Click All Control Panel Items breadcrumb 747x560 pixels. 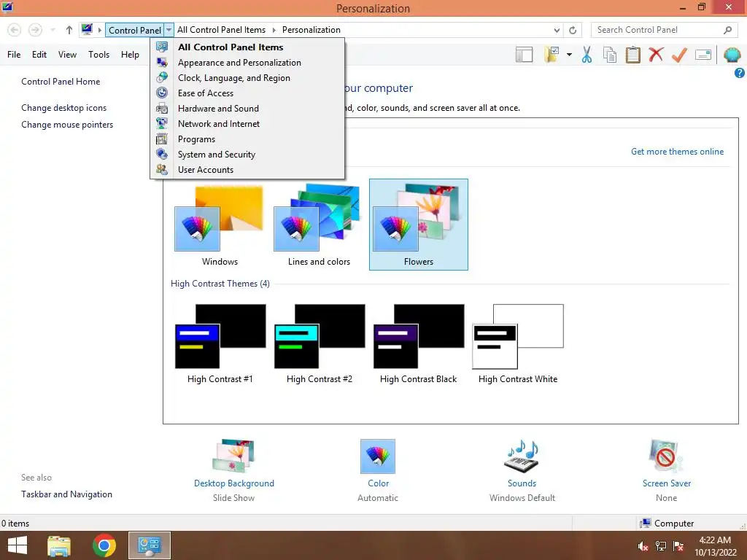(x=222, y=29)
